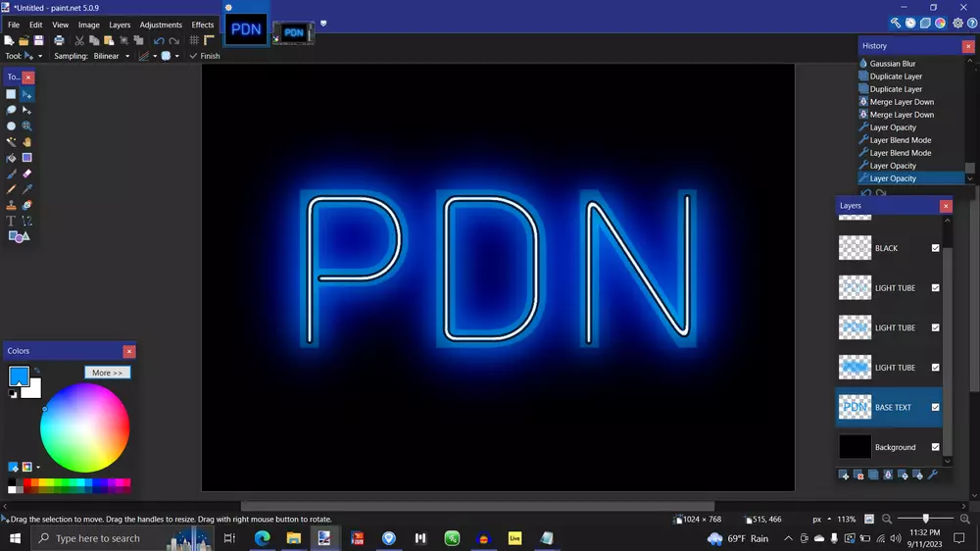This screenshot has width=980, height=551.
Task: Click the Redo arrow in toolbar
Action: pos(174,40)
